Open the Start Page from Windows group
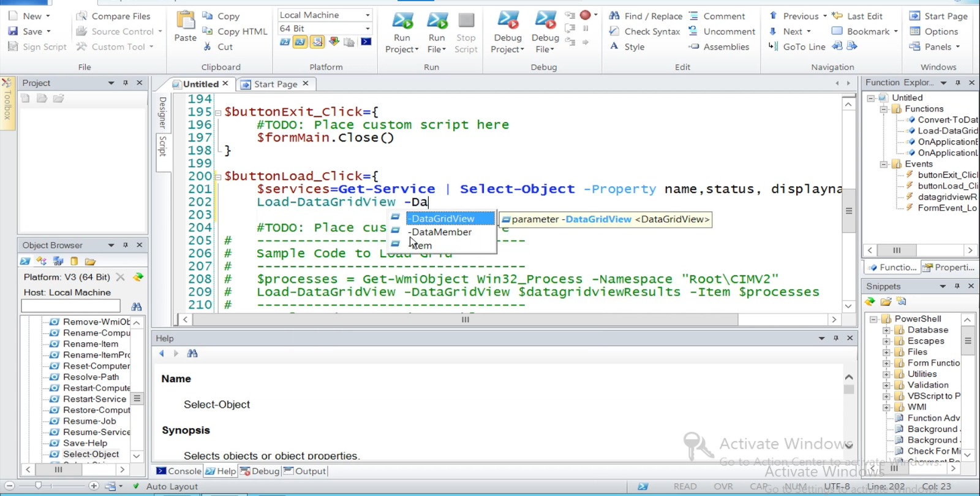The width and height of the screenshot is (980, 496). tap(938, 17)
